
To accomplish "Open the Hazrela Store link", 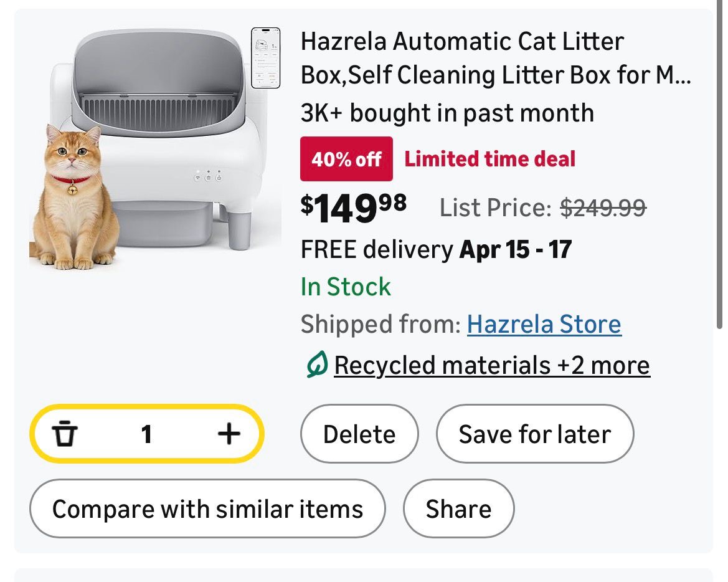I will [x=544, y=325].
